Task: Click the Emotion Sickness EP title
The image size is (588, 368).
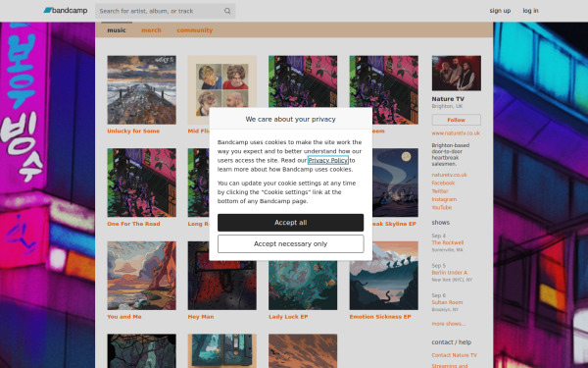Action: pyautogui.click(x=380, y=317)
